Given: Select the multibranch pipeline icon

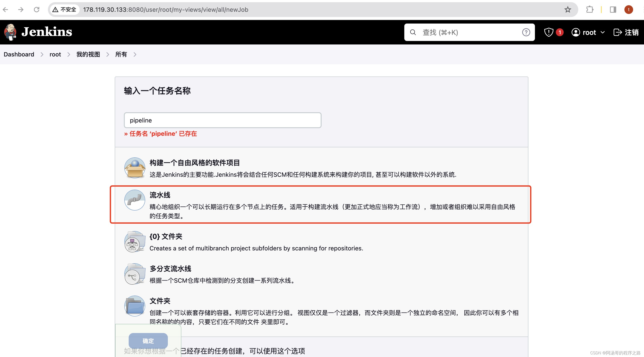Looking at the screenshot, I should [x=135, y=274].
